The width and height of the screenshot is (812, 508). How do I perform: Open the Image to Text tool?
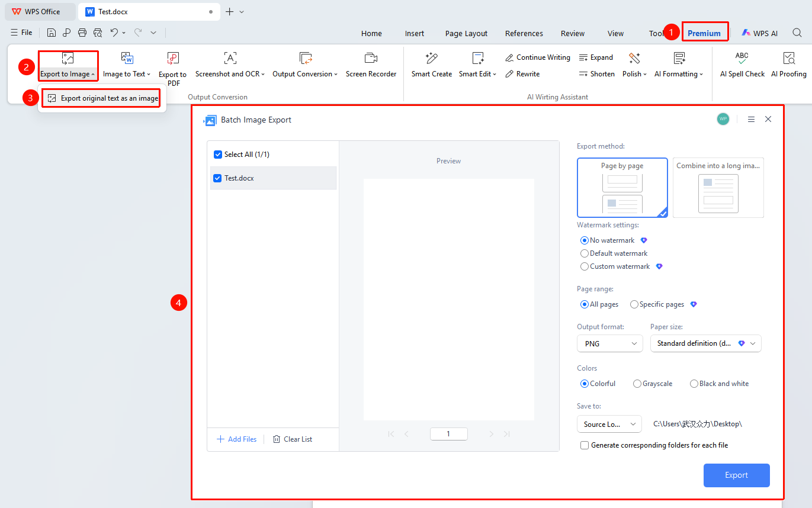pyautogui.click(x=127, y=65)
